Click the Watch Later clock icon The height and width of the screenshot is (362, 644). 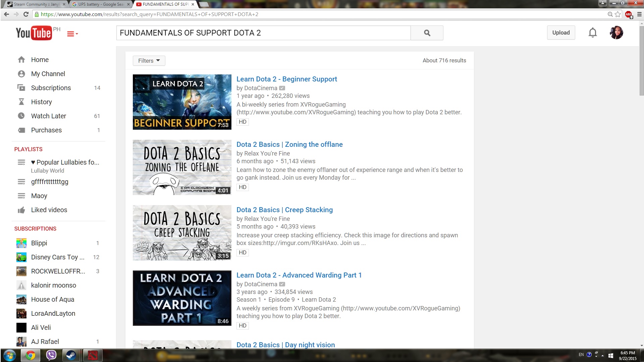point(21,116)
